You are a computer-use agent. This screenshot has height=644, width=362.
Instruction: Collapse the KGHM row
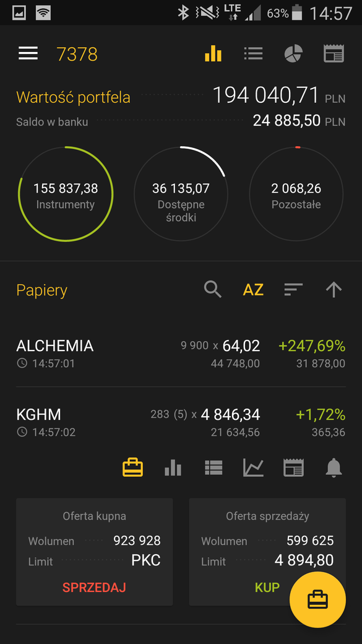[181, 422]
